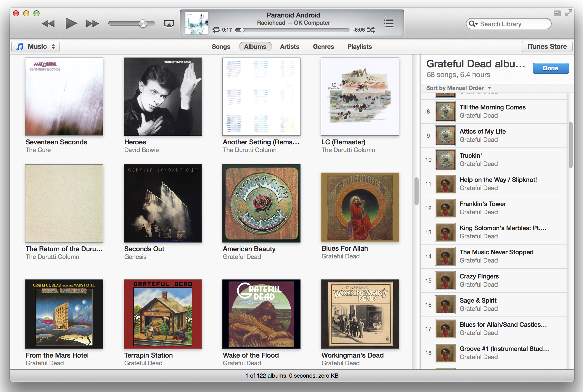The height and width of the screenshot is (392, 583).
Task: Select the Seventeen Seconds album cover
Action: click(x=64, y=97)
